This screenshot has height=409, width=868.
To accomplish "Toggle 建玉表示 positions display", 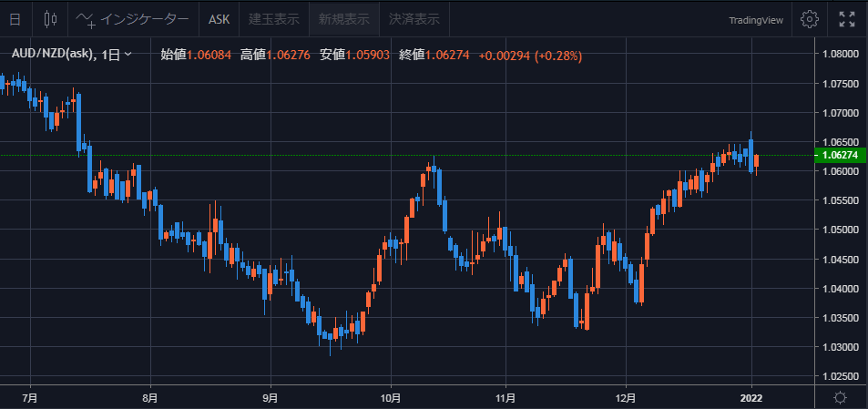I will 274,19.
